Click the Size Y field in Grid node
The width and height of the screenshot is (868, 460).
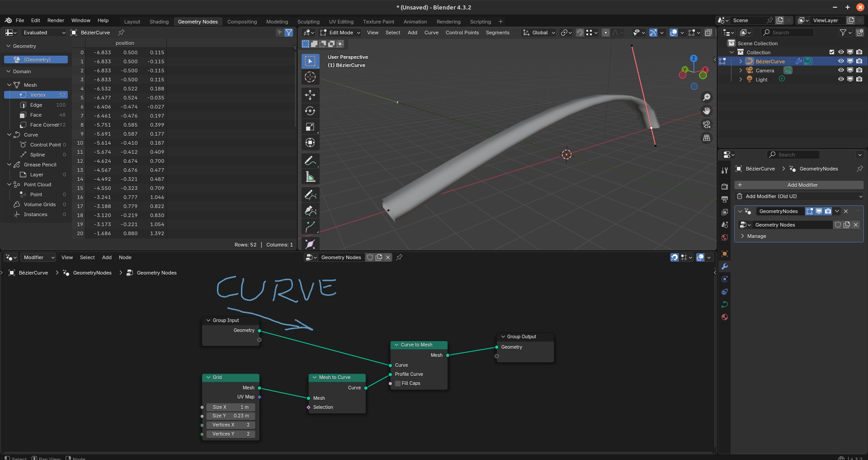231,416
